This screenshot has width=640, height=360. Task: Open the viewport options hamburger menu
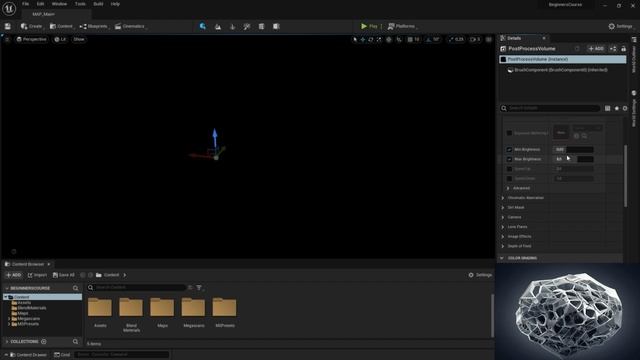(x=7, y=39)
